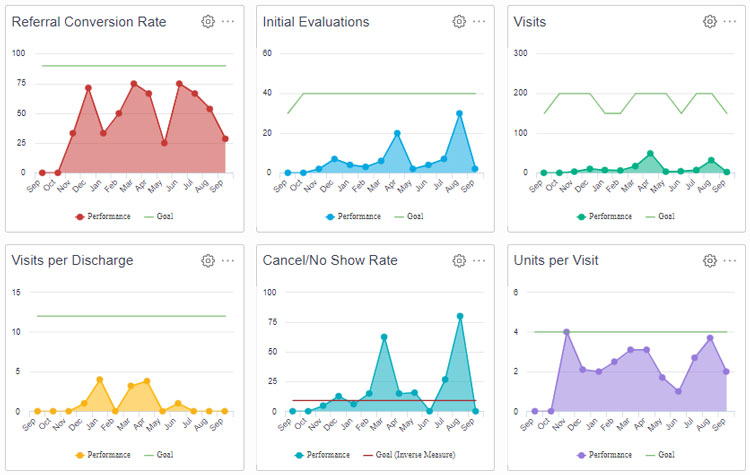Toggle Performance legend in Cancel/No Show Rate chart

[322, 454]
